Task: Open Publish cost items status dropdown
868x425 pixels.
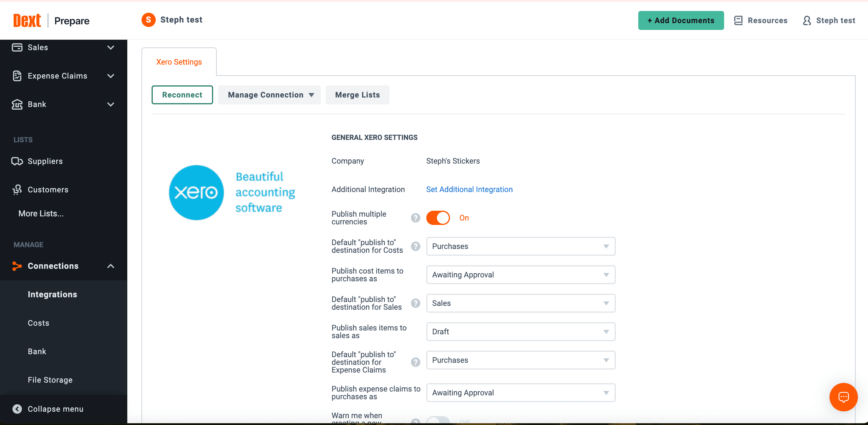Action: [520, 274]
